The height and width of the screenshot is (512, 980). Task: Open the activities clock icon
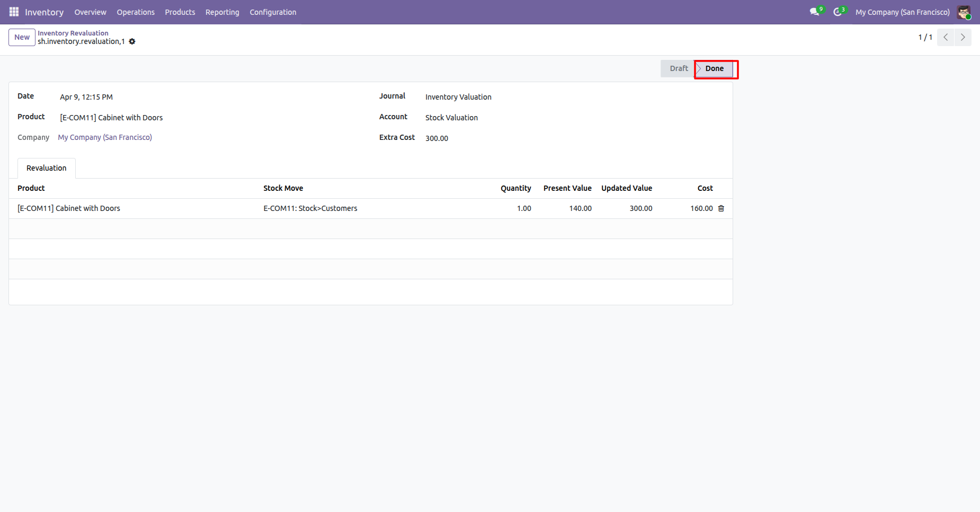pos(838,12)
